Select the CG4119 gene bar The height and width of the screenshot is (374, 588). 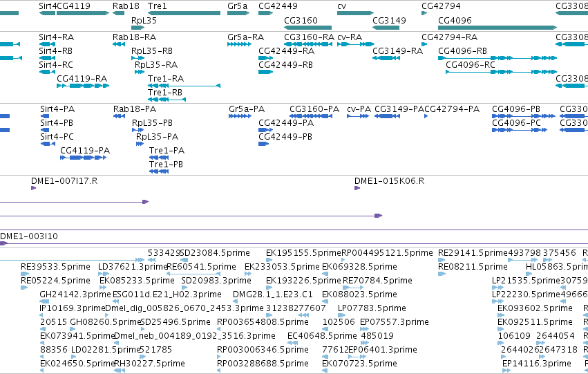click(x=83, y=13)
